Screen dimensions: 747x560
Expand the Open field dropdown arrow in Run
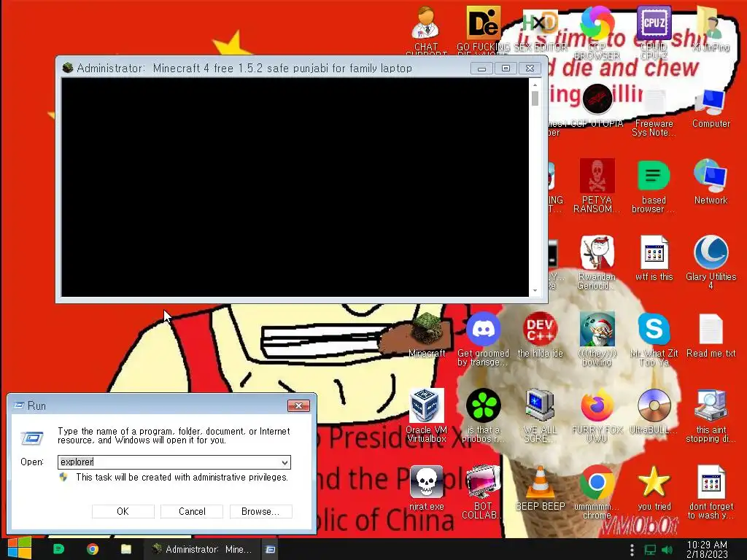285,462
